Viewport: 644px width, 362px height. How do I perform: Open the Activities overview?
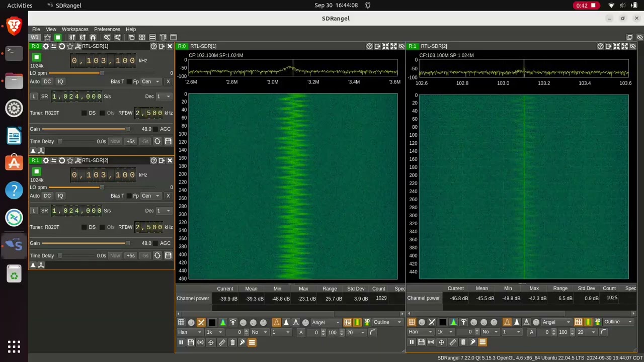tap(20, 6)
